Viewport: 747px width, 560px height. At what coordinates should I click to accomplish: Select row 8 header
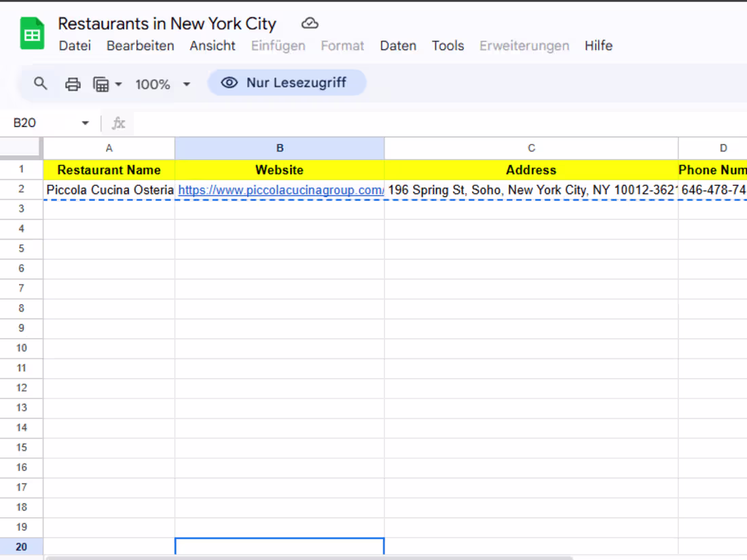click(22, 309)
